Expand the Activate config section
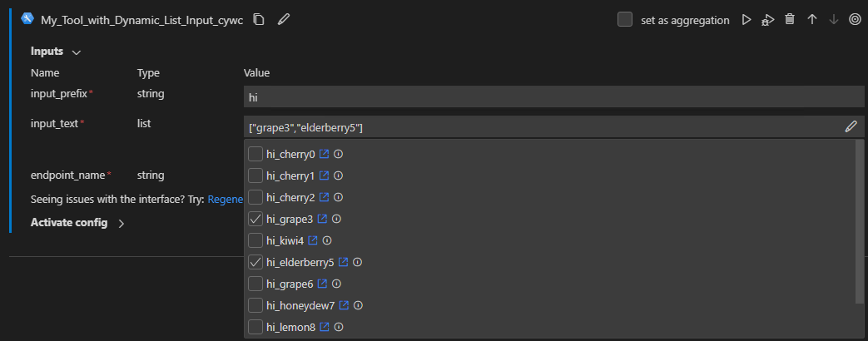 coord(121,223)
